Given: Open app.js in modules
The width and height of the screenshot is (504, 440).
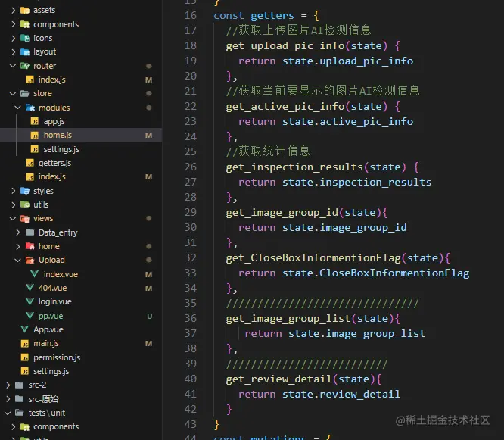Looking at the screenshot, I should [54, 121].
